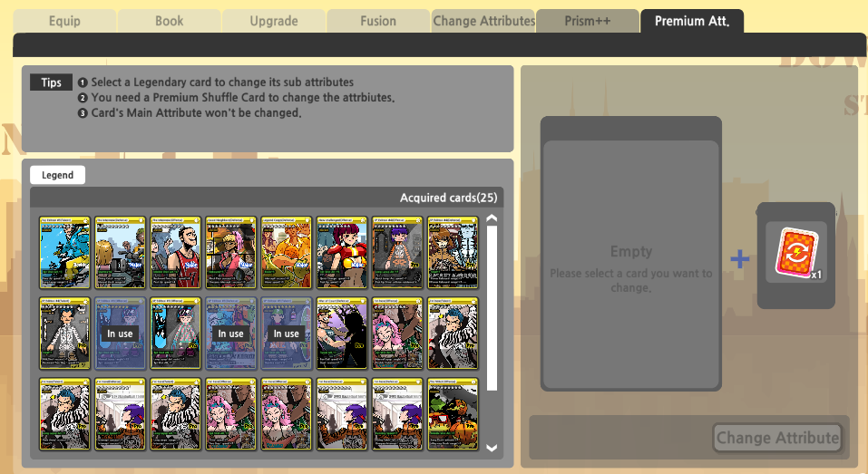Select the Legend filter button

(57, 175)
